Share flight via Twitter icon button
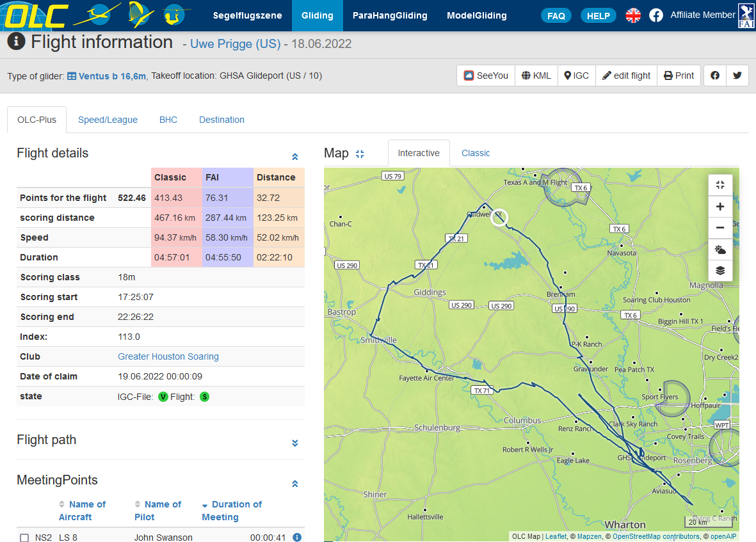This screenshot has width=756, height=542. (737, 76)
